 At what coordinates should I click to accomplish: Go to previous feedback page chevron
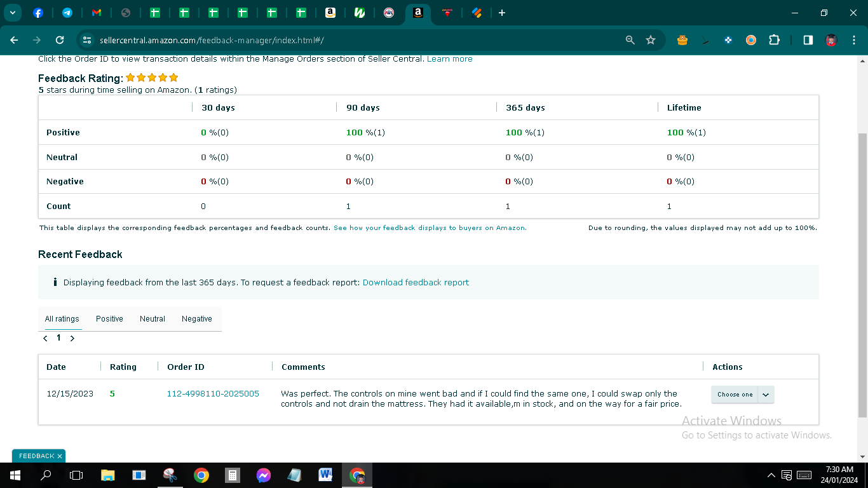point(46,339)
